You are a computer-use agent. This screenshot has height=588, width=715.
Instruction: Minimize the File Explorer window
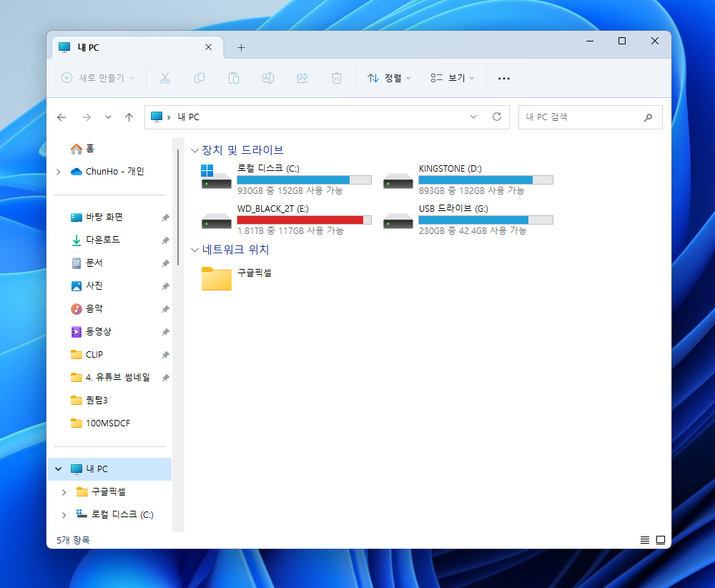[x=590, y=41]
